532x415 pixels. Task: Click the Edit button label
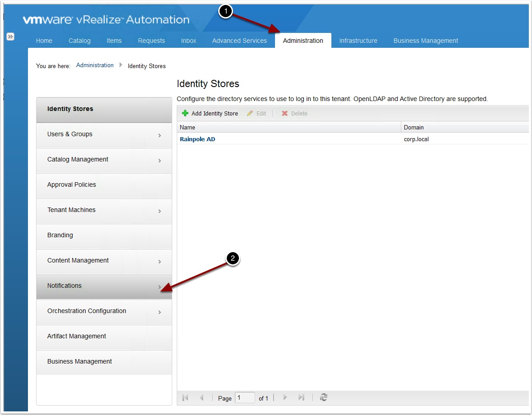pyautogui.click(x=261, y=113)
